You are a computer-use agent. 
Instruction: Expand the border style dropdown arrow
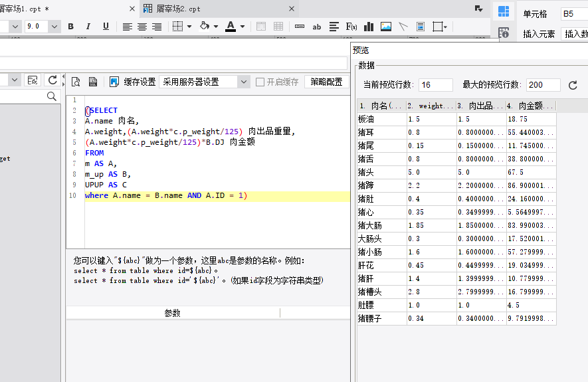[189, 27]
